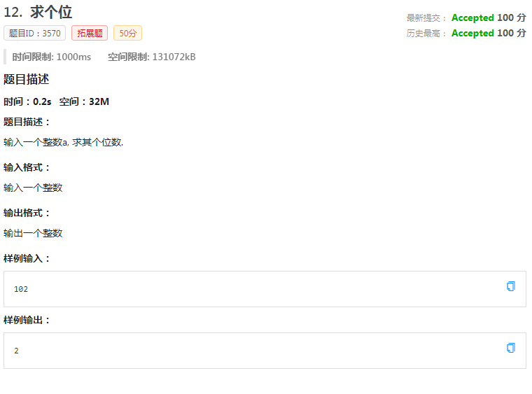Image resolution: width=532 pixels, height=394 pixels.
Task: Click the 时间限制: 1000ms text
Action: pyautogui.click(x=52, y=57)
